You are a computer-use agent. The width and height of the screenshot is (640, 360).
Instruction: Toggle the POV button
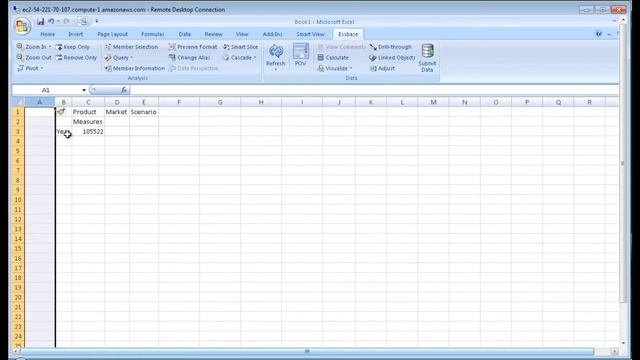click(x=300, y=55)
